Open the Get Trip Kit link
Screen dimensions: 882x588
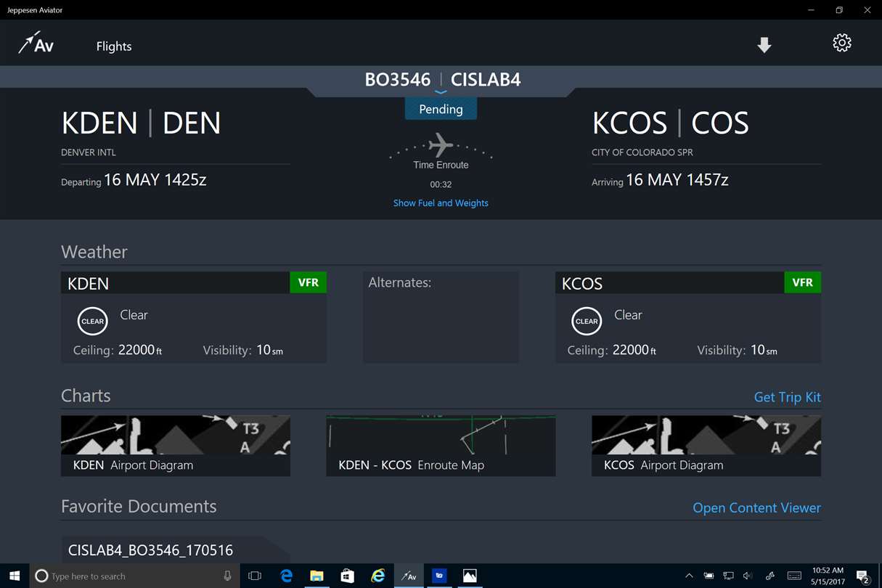click(788, 397)
